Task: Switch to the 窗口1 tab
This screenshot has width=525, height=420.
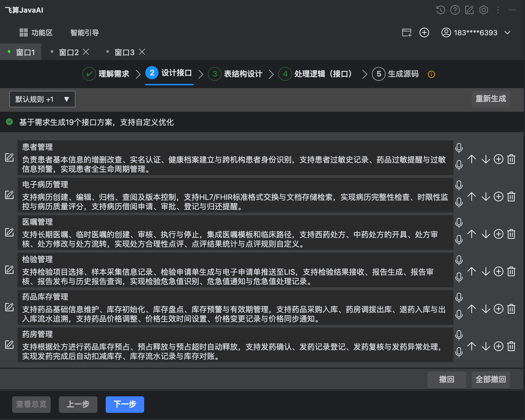Action: 21,52
